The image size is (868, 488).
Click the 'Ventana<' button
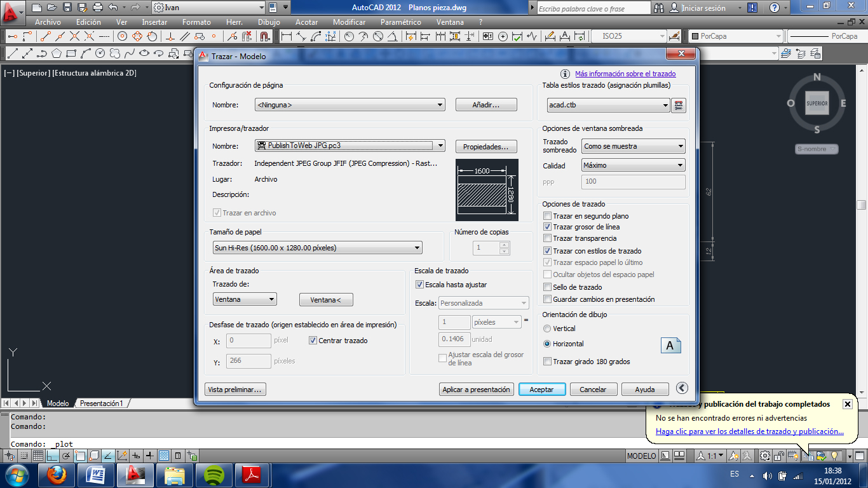pyautogui.click(x=326, y=300)
